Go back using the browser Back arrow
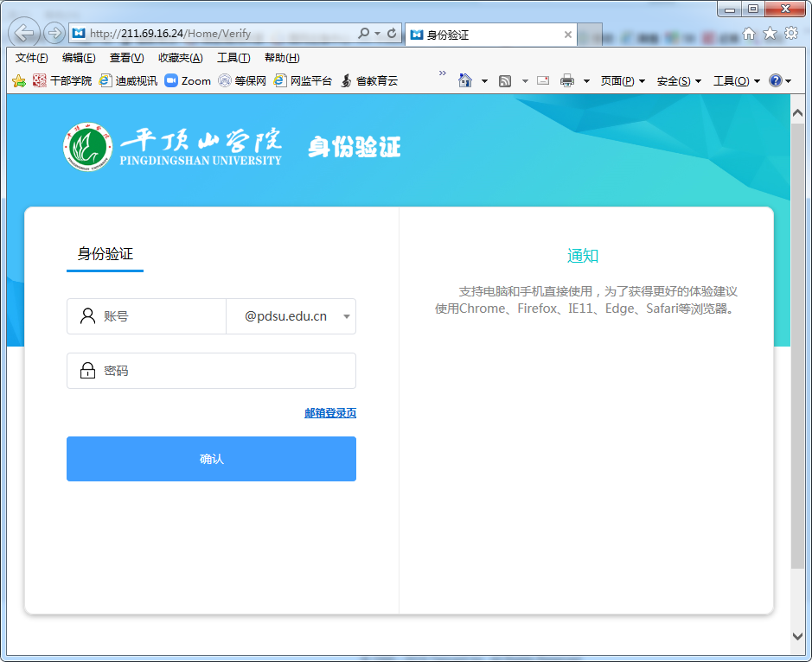The height and width of the screenshot is (662, 812). coord(24,33)
